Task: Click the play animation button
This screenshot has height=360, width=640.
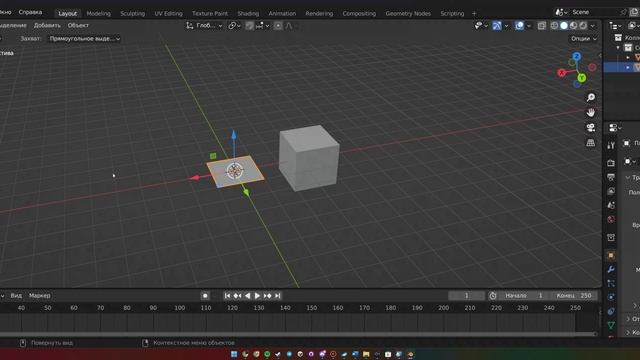Action: click(x=257, y=296)
